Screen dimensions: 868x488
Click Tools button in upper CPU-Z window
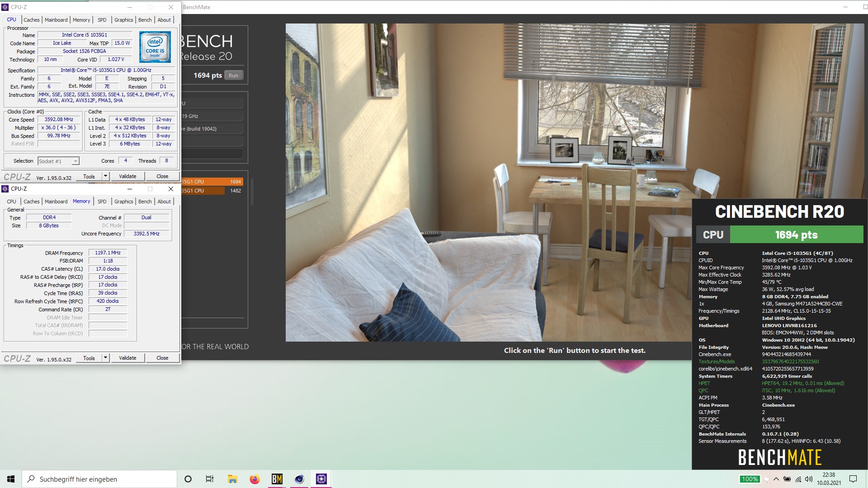click(89, 176)
